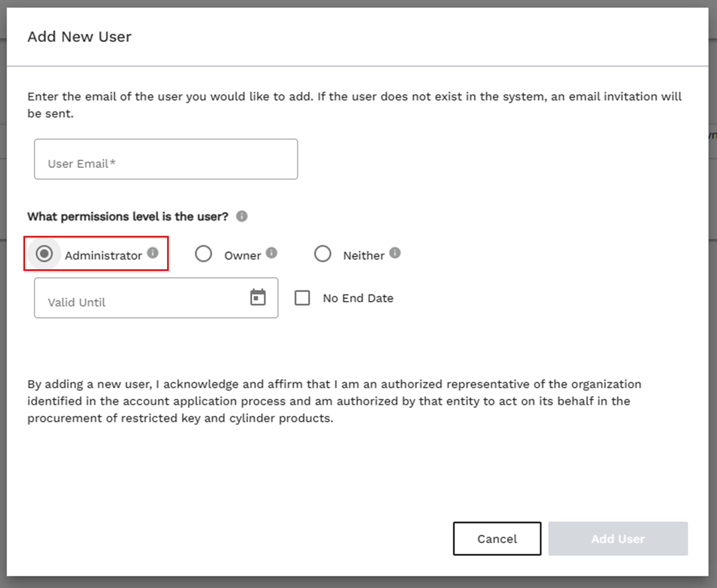Click the Neither label text
Screen dimensions: 717x588
point(364,256)
